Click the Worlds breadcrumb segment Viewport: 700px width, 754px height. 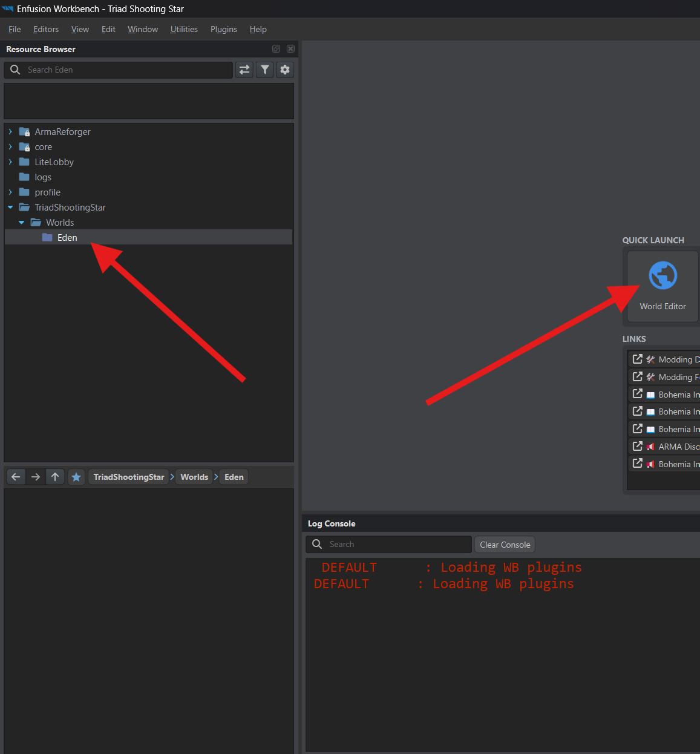pos(194,477)
